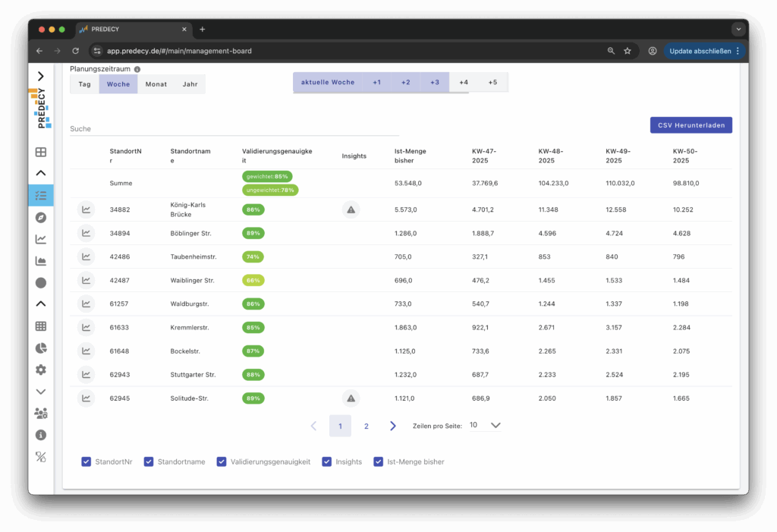This screenshot has height=532, width=777.
Task: Disable the Ist-Menge bisher checkbox
Action: coord(379,461)
